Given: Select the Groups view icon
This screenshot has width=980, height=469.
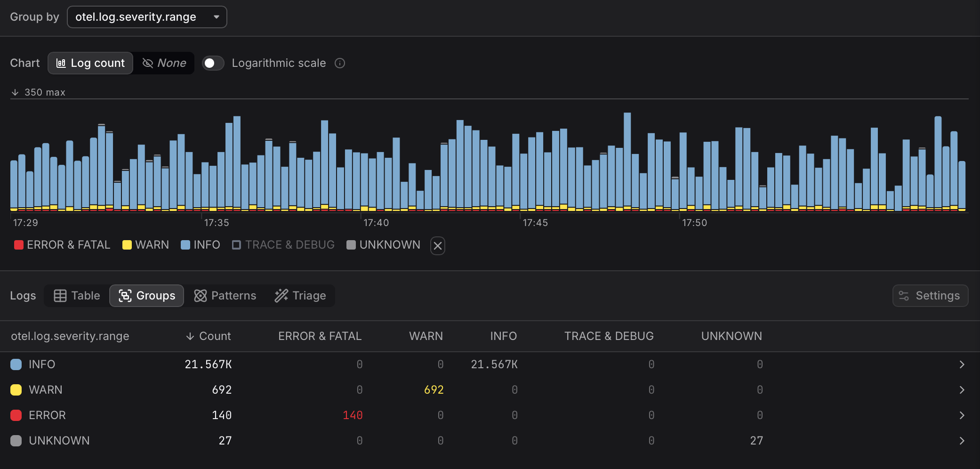Looking at the screenshot, I should click(125, 295).
